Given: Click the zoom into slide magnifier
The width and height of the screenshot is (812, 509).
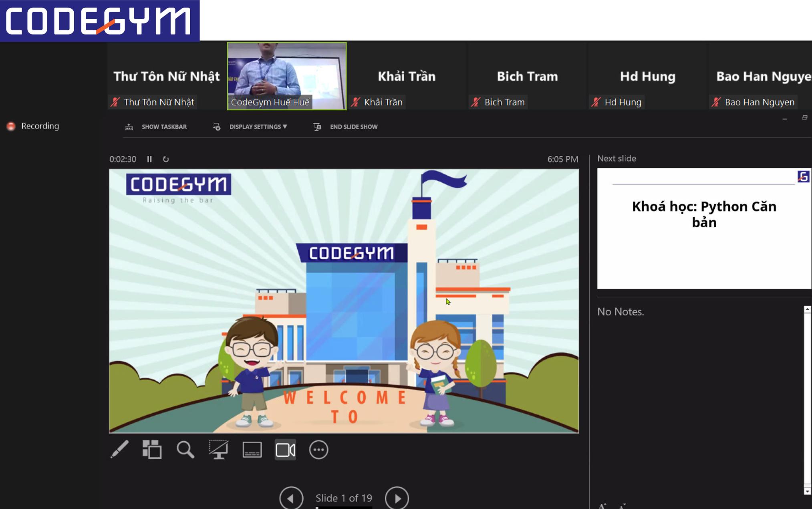Looking at the screenshot, I should (185, 449).
